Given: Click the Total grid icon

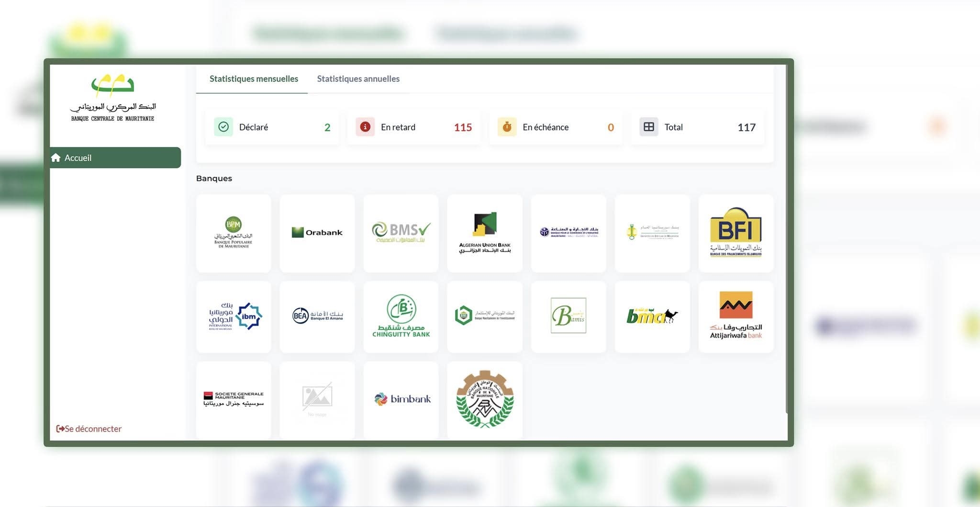Looking at the screenshot, I should click(x=648, y=127).
